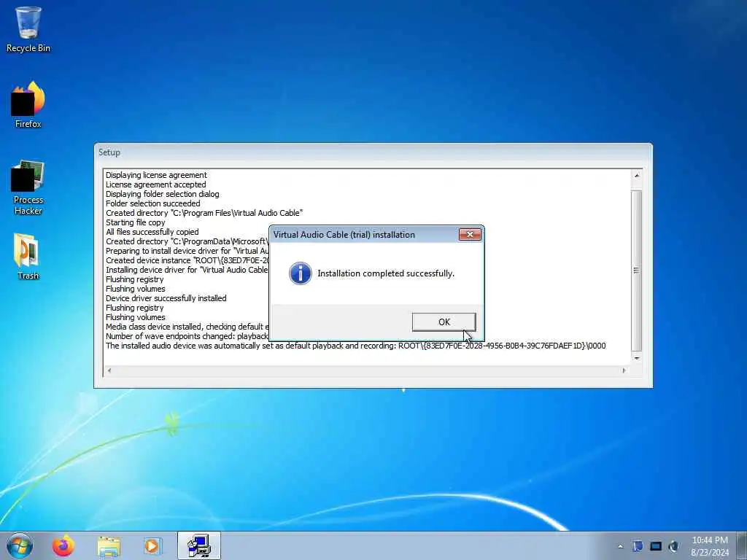Click the 'Created directory C:\Program Files\Virtual Audio Cable' line
747x560 pixels.
click(x=204, y=213)
